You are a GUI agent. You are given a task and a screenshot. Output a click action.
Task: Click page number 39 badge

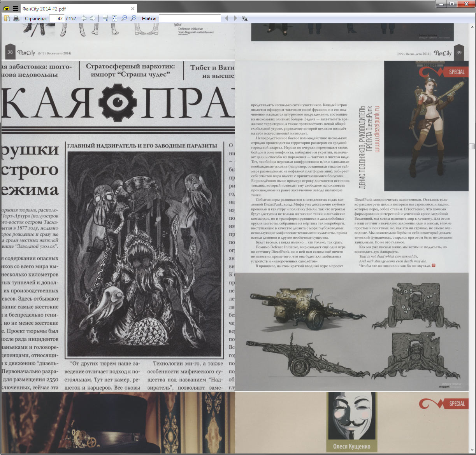tap(459, 52)
